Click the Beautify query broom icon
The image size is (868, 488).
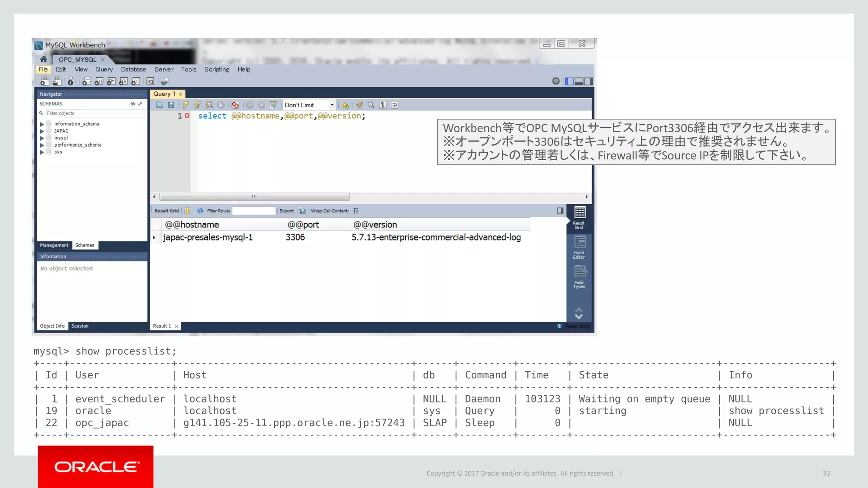359,105
